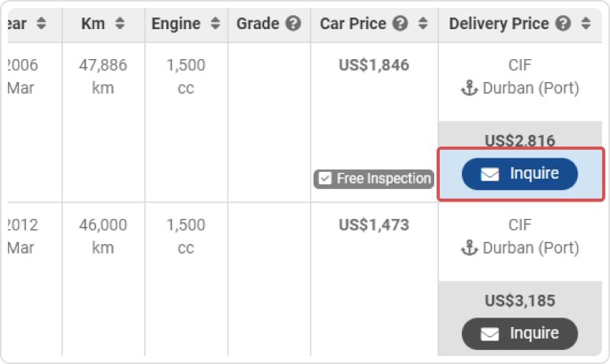Viewport: 610px width, 364px height.
Task: Sort the table by Km column arrows
Action: (120, 24)
